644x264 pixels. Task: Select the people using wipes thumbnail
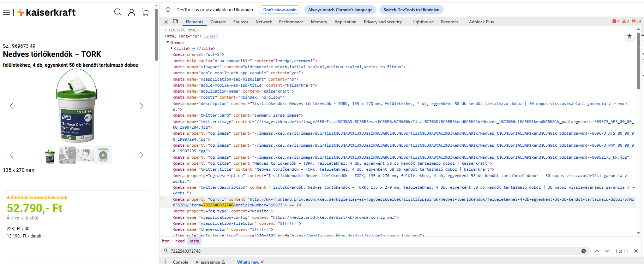point(68,155)
